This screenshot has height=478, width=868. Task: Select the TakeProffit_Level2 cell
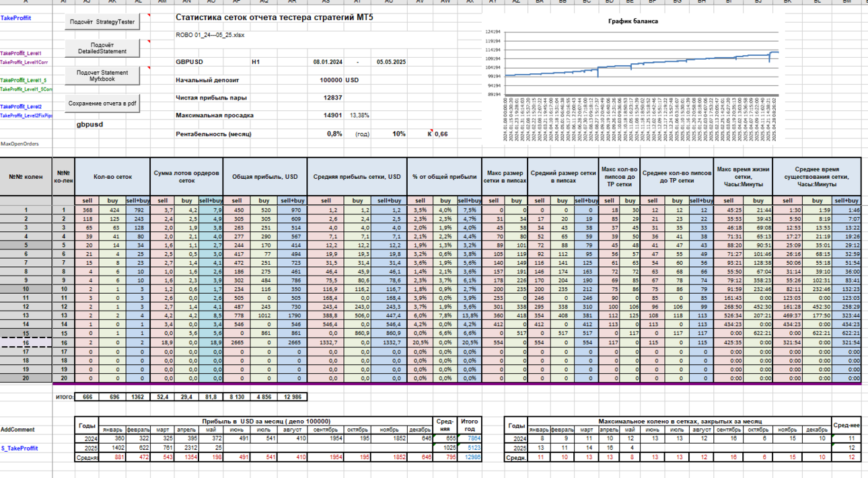21,107
